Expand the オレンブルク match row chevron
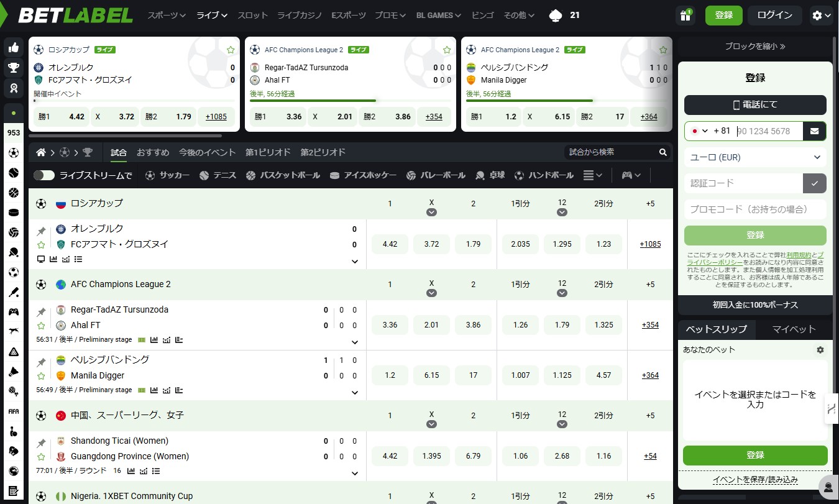839x504 pixels. [x=355, y=262]
